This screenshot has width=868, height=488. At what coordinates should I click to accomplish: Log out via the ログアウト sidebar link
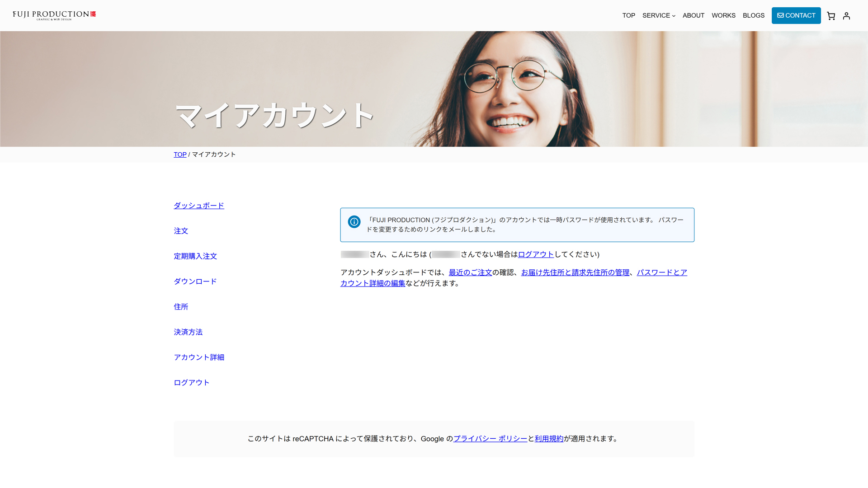tap(191, 382)
